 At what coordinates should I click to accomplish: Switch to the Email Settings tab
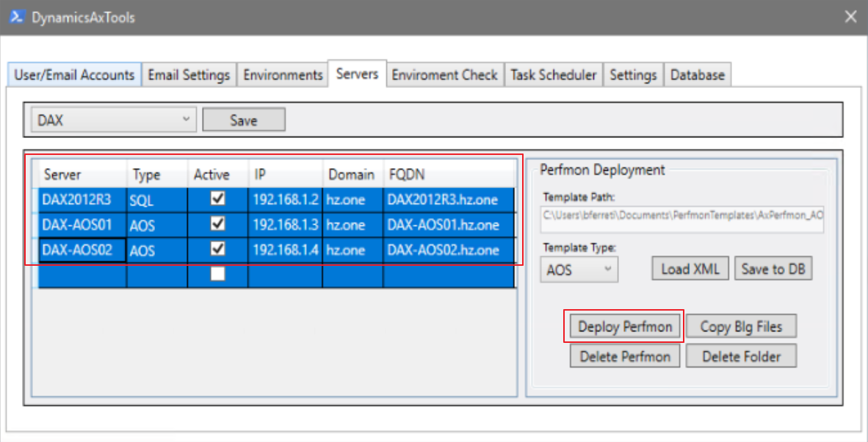(x=189, y=75)
